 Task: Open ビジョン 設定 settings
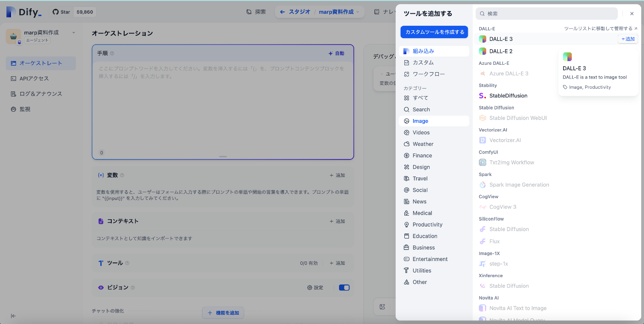tap(316, 288)
